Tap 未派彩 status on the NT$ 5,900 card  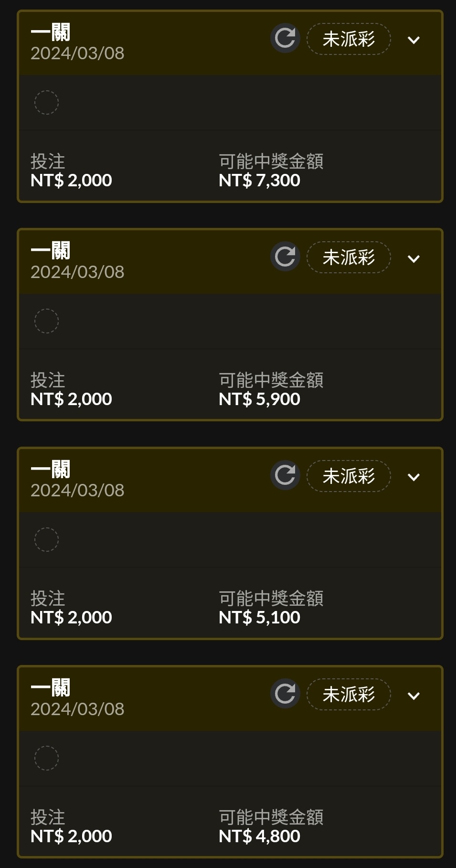click(x=349, y=257)
